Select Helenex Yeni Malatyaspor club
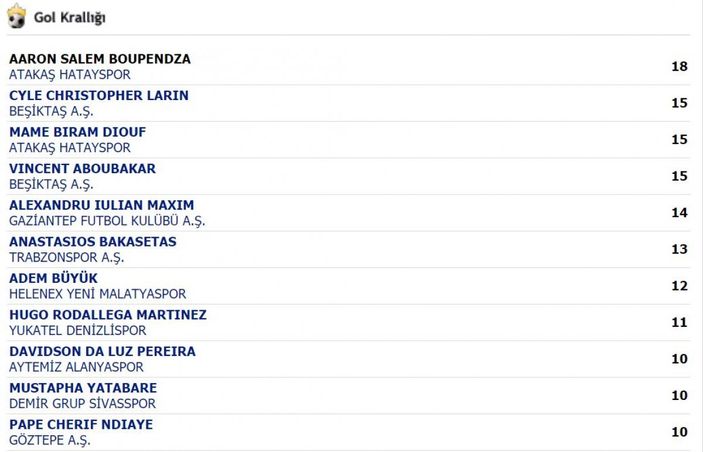The image size is (703, 452). coord(97,294)
